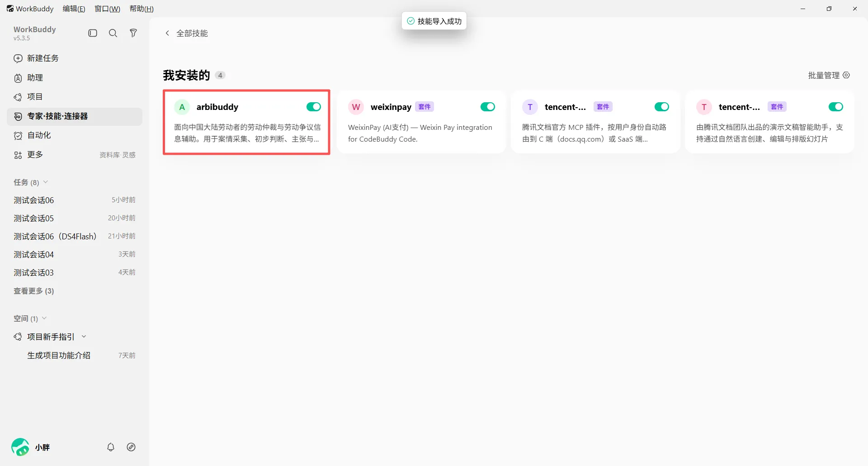The width and height of the screenshot is (868, 466).
Task: Click the filter funnel icon
Action: [133, 33]
